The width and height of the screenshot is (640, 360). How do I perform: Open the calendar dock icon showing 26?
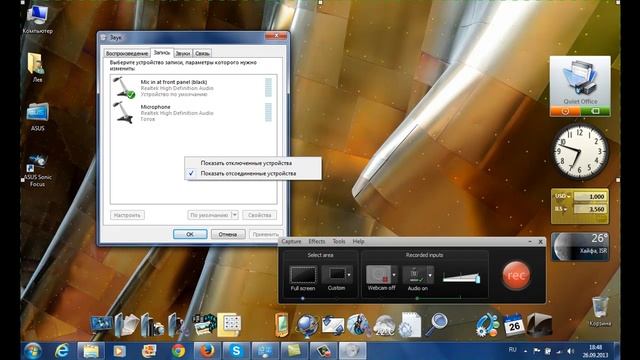[x=513, y=325]
